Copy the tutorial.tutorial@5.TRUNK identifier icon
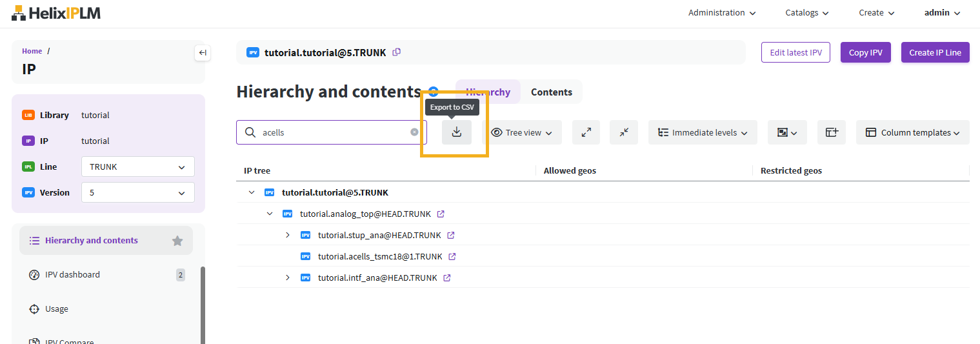The height and width of the screenshot is (344, 980). pyautogui.click(x=397, y=52)
